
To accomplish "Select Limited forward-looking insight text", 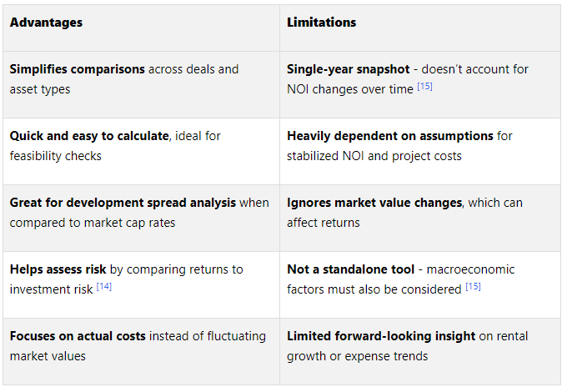I will [381, 336].
